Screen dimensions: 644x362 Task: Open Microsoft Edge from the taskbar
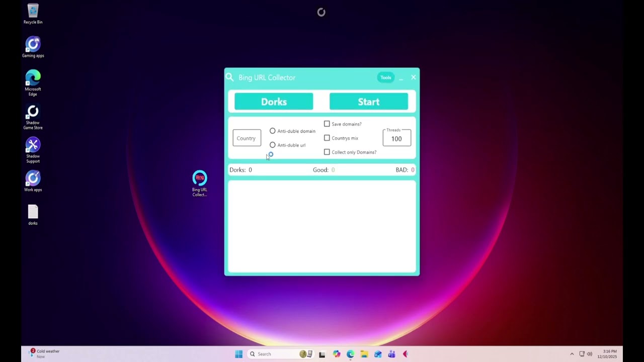click(x=350, y=354)
